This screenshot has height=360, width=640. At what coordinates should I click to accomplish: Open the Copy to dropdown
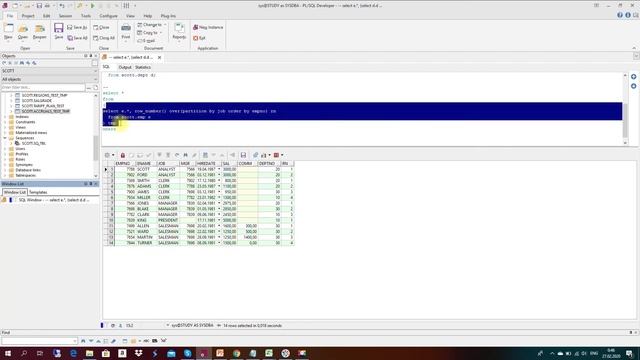pos(149,33)
